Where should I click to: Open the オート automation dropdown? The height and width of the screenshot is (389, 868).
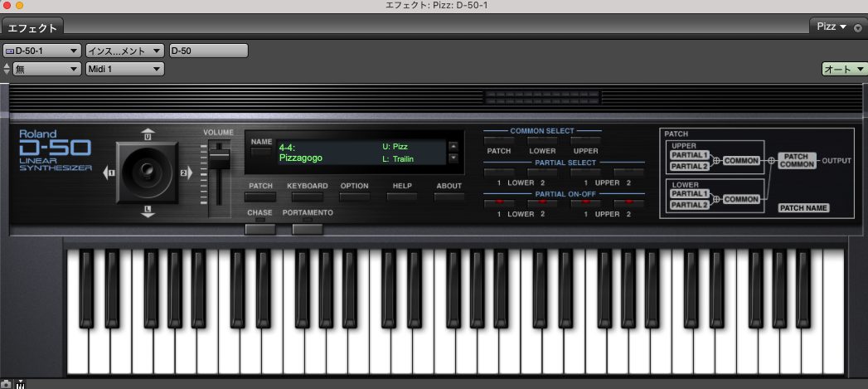click(x=844, y=70)
